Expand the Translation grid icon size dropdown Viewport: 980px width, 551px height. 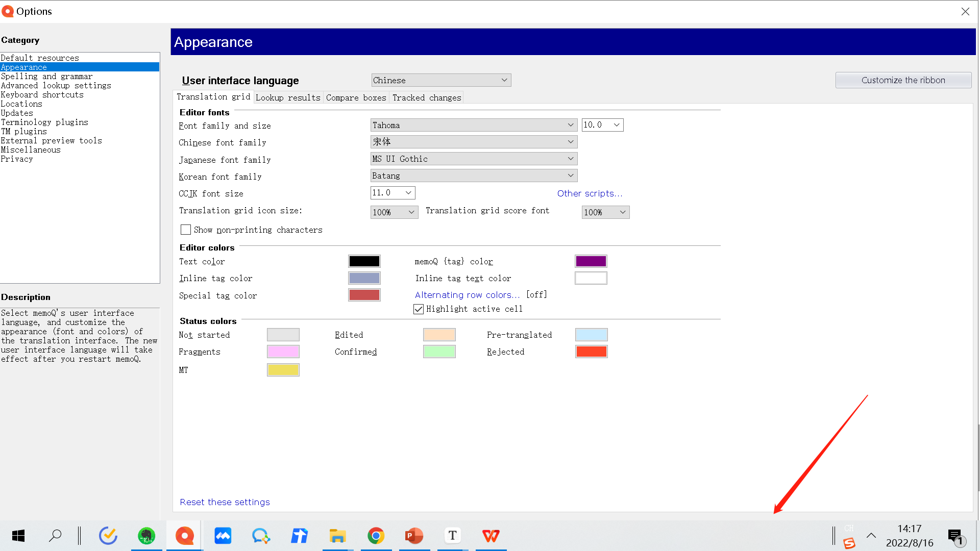394,212
